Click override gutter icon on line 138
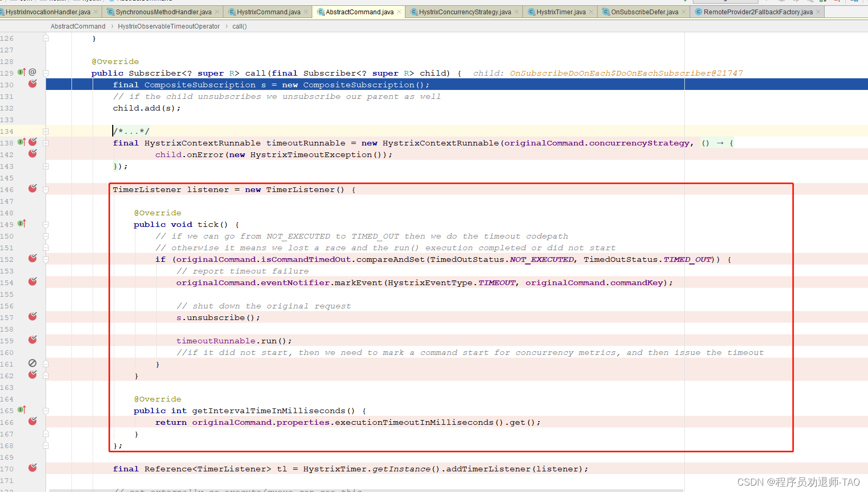The image size is (868, 492). pos(22,142)
